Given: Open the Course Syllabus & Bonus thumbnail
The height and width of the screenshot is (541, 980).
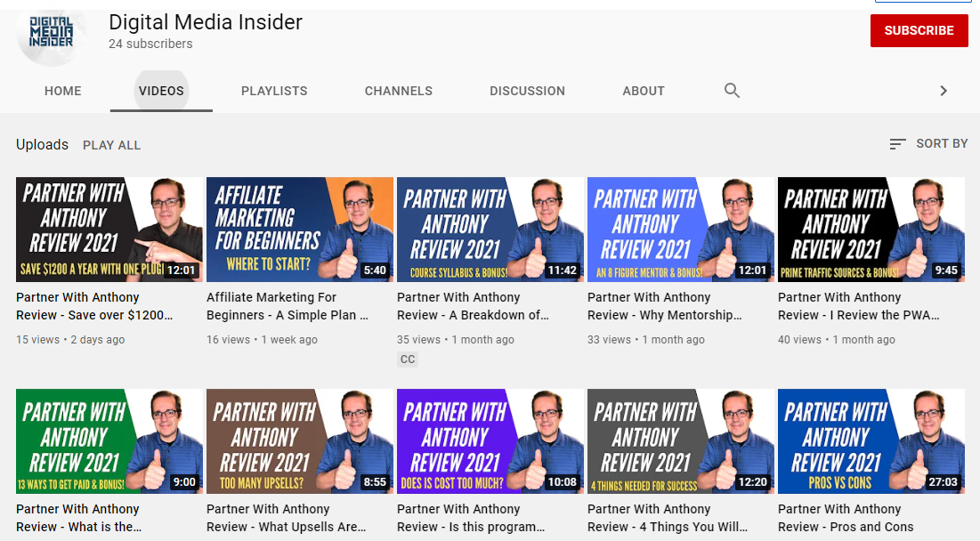Looking at the screenshot, I should click(490, 230).
